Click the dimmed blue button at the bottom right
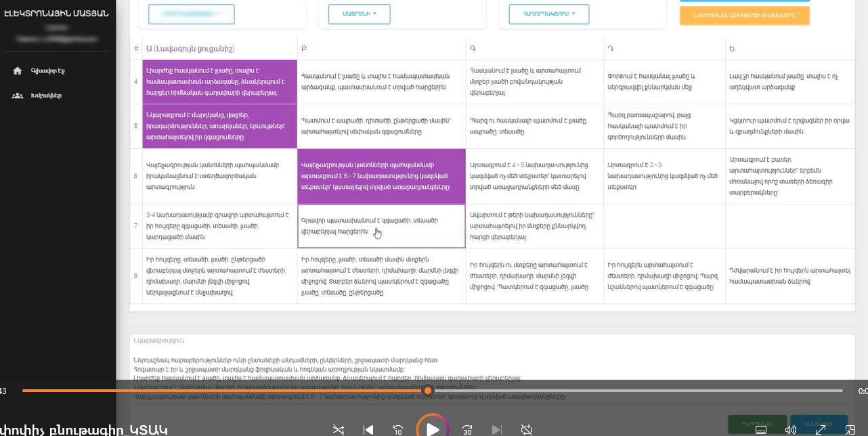The height and width of the screenshot is (436, 868). click(x=819, y=424)
